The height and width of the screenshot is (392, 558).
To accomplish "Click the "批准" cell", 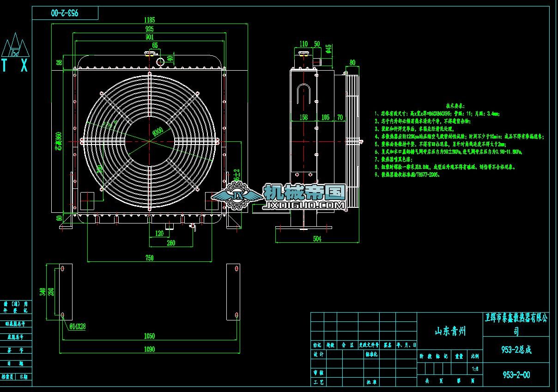I will click(x=371, y=382).
